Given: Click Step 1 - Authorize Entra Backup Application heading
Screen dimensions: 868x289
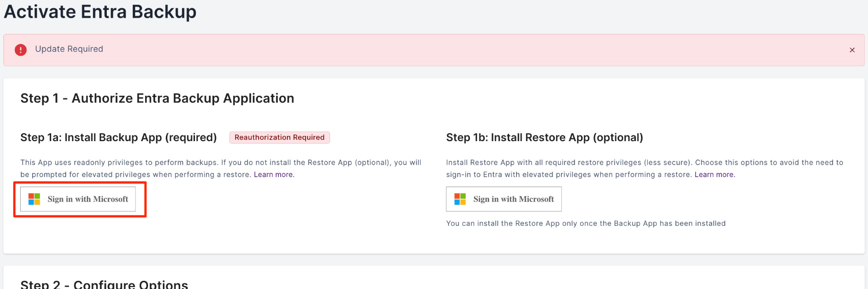Looking at the screenshot, I should point(157,98).
